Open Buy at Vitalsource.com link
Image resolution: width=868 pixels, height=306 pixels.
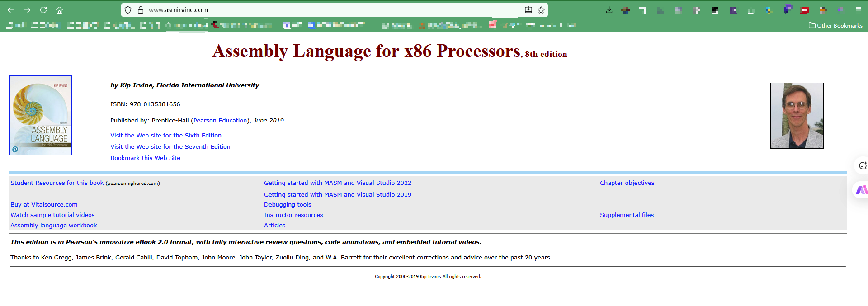(44, 204)
